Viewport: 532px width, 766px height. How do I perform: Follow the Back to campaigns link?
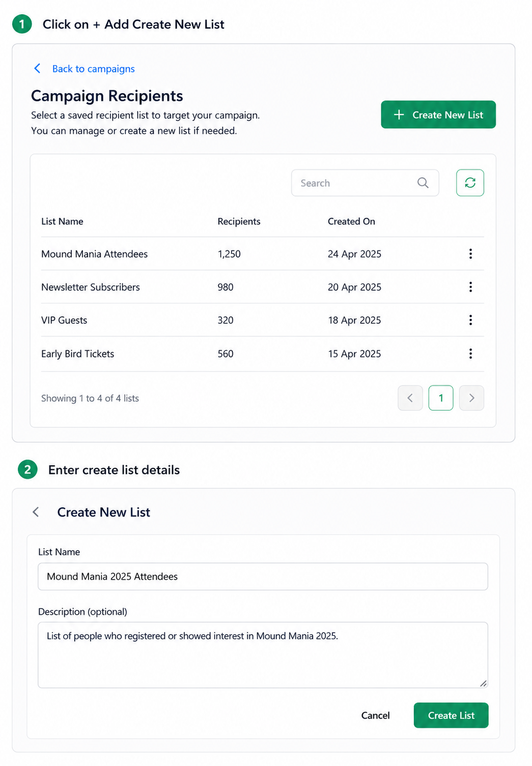pos(94,69)
